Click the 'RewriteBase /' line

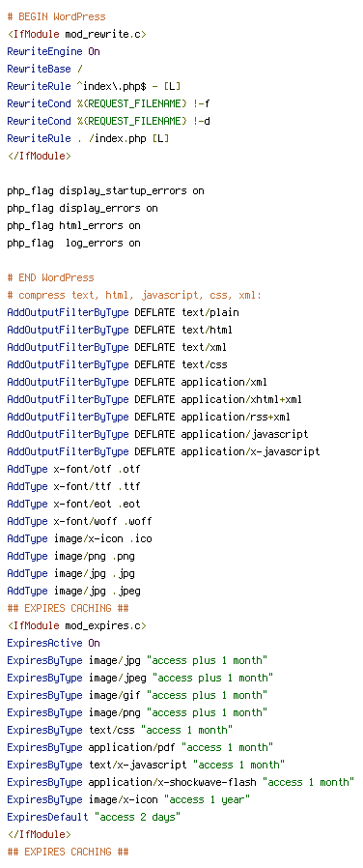(x=44, y=69)
